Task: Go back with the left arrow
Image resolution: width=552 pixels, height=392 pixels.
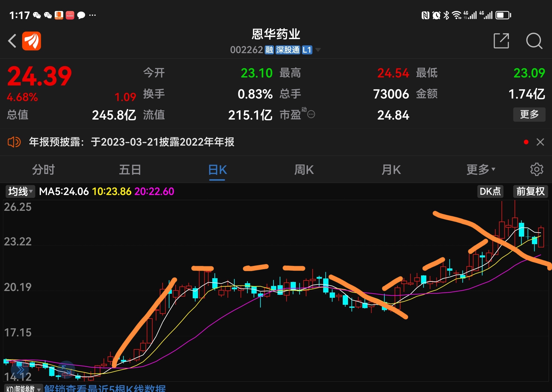Action: coord(12,41)
